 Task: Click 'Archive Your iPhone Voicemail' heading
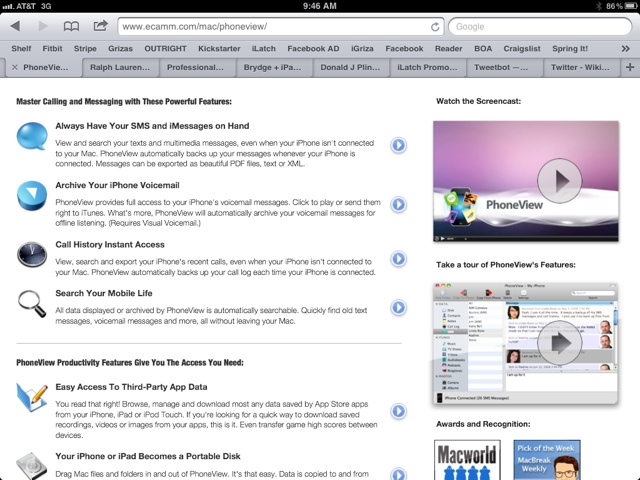[118, 185]
